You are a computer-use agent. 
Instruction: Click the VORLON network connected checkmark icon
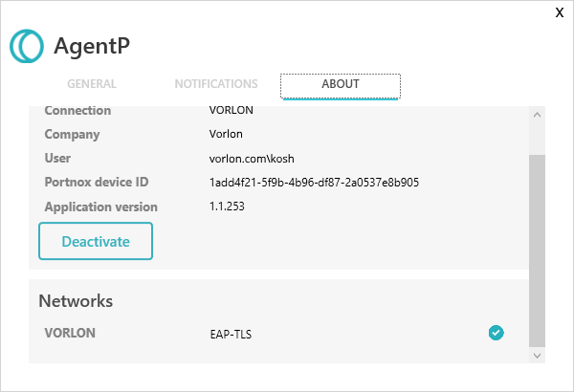[496, 333]
